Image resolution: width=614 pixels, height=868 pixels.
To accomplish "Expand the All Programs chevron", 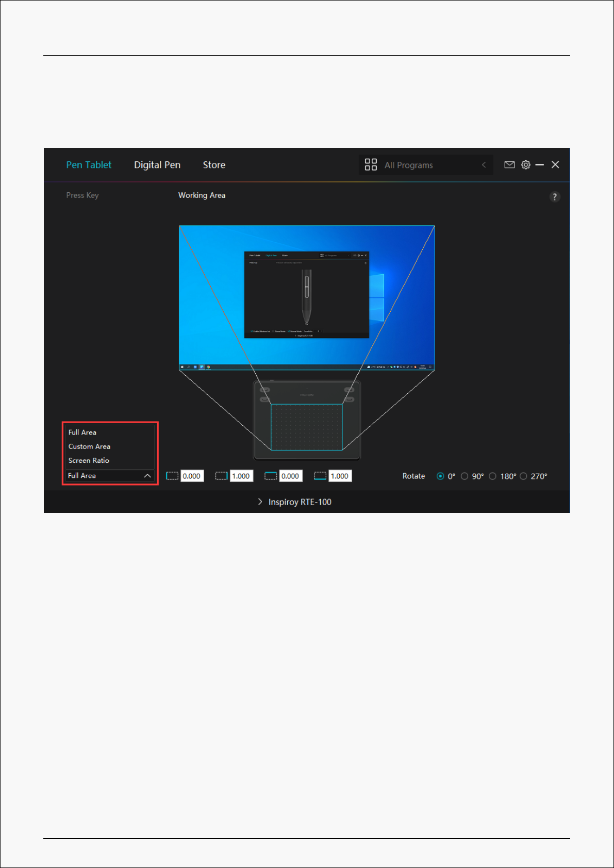I will [x=484, y=165].
